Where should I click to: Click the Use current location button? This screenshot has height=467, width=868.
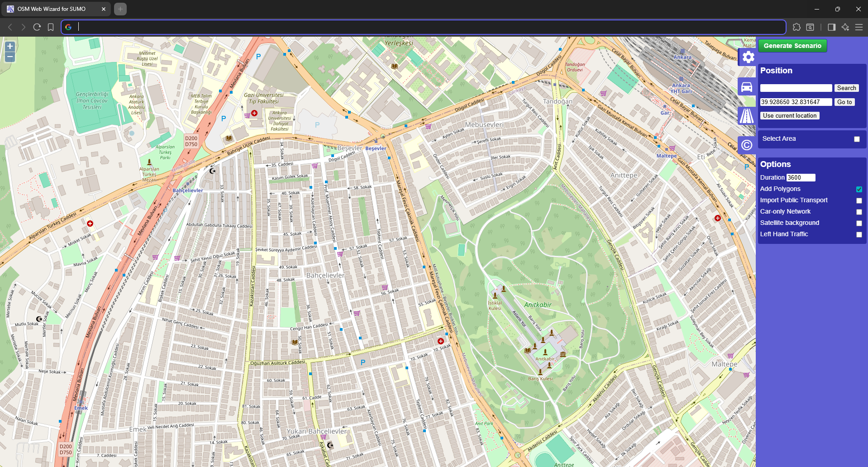coord(790,116)
